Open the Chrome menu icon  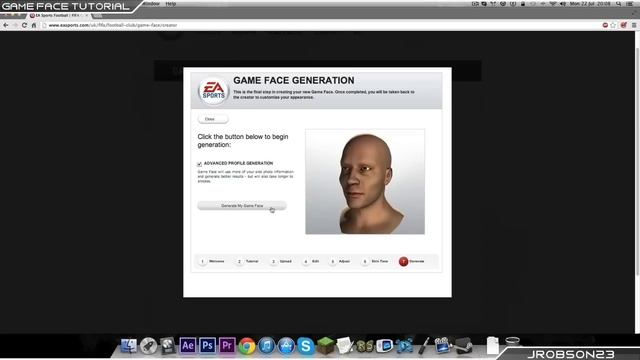[634, 25]
